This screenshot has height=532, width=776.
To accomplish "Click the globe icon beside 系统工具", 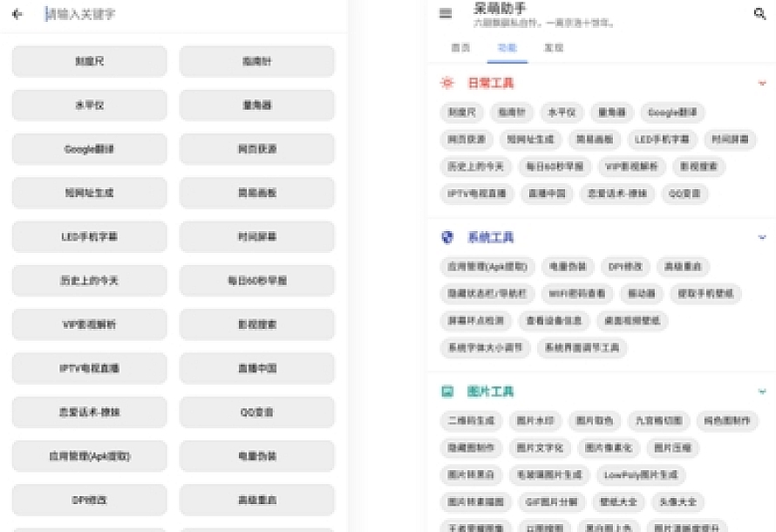I will coord(447,237).
